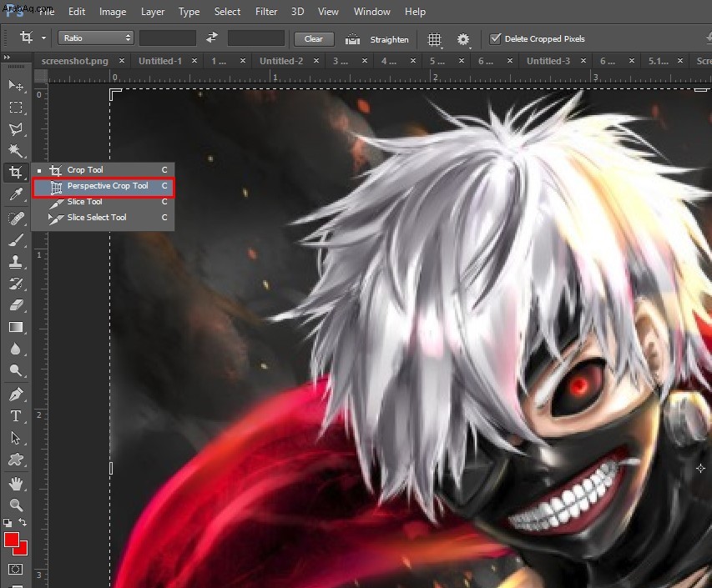
Task: Click the crop height input field
Action: tap(256, 38)
